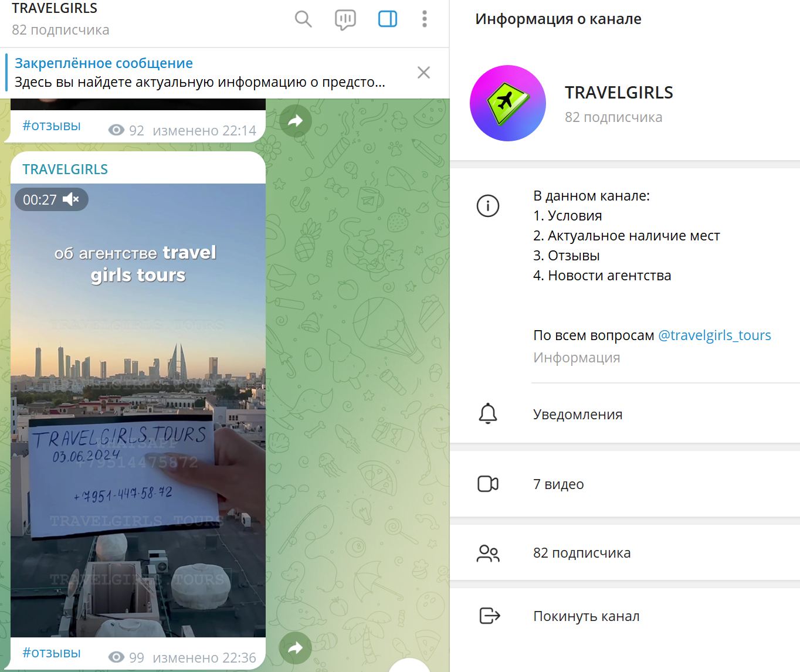
Task: Click the subscribers people icon
Action: point(488,554)
